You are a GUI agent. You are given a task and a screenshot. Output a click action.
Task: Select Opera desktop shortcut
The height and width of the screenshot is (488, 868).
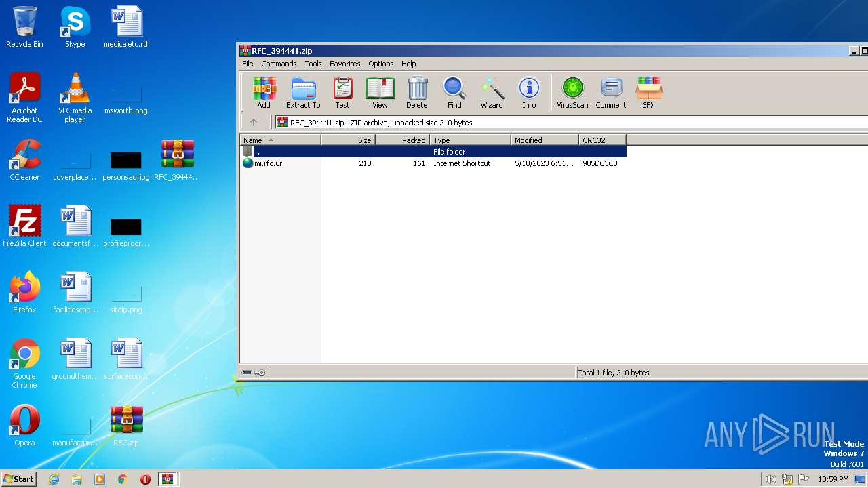coord(24,426)
